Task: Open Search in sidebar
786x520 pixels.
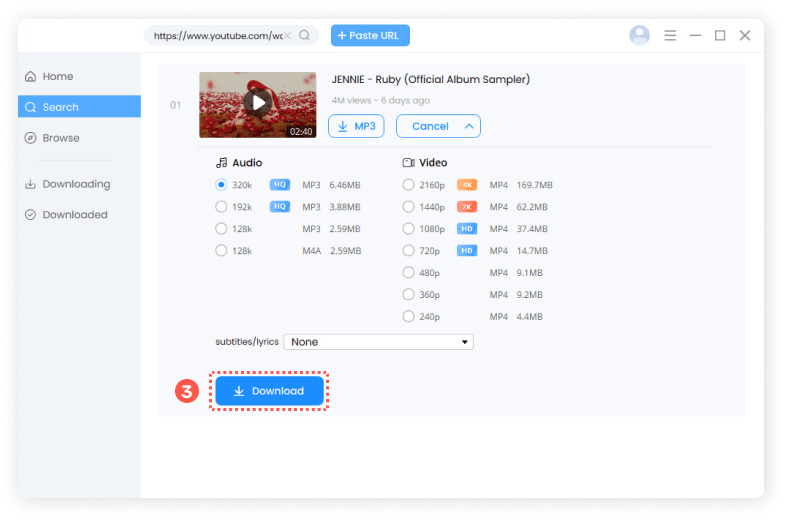Action: pos(79,107)
